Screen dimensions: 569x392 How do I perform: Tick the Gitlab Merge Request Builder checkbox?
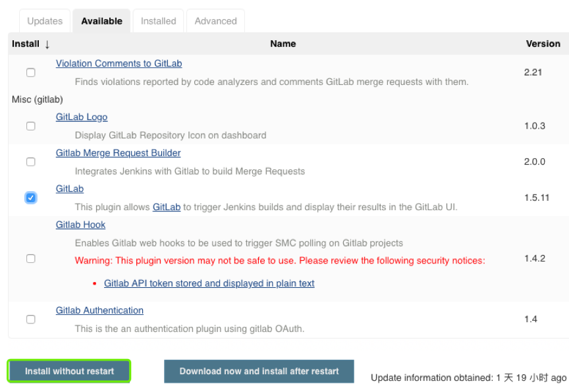point(31,161)
